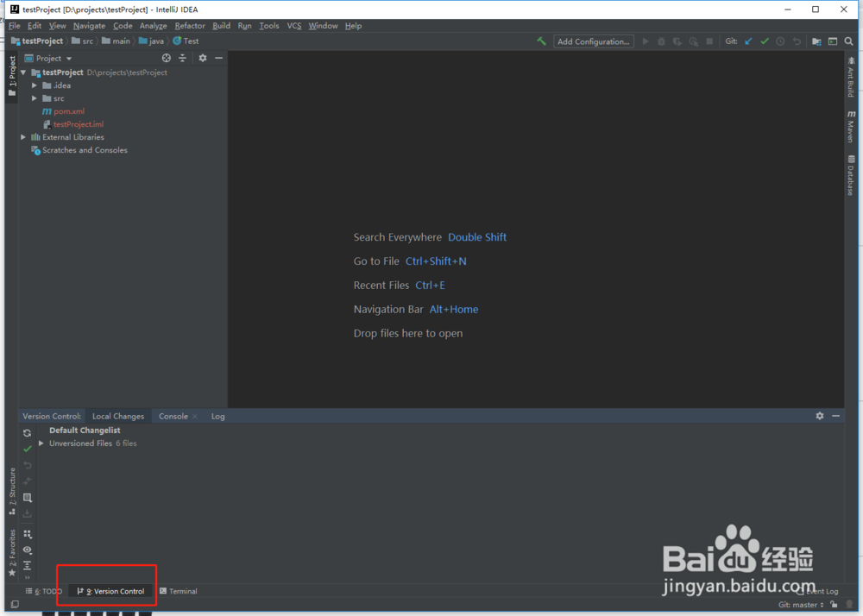Click the Collapse All icon in Project panel
The image size is (863, 616).
coord(182,58)
